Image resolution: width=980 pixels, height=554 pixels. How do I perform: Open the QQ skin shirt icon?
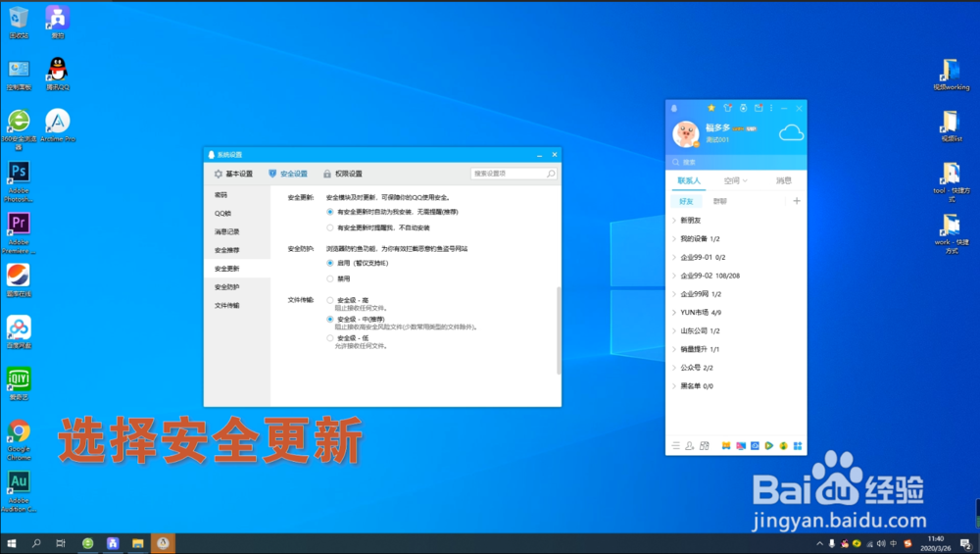727,108
